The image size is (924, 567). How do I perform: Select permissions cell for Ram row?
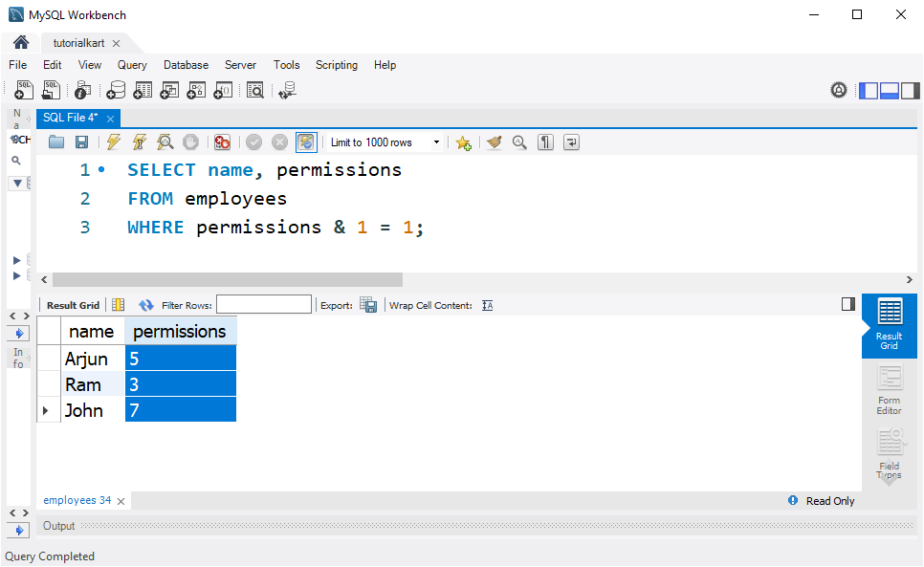click(x=181, y=383)
